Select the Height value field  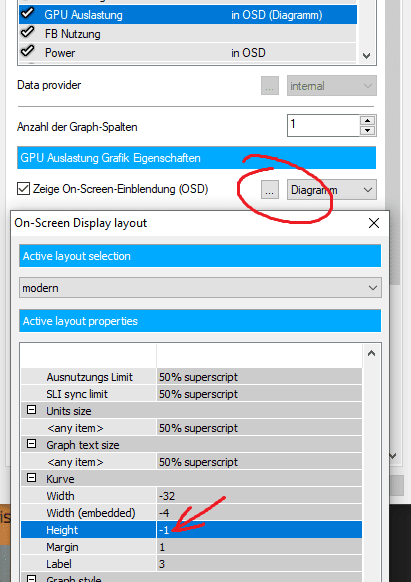259,530
